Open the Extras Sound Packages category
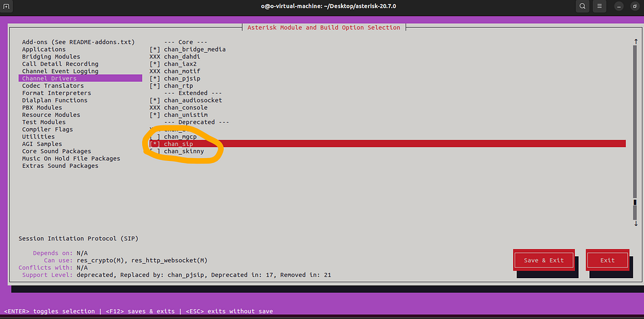The width and height of the screenshot is (644, 319). click(x=60, y=165)
